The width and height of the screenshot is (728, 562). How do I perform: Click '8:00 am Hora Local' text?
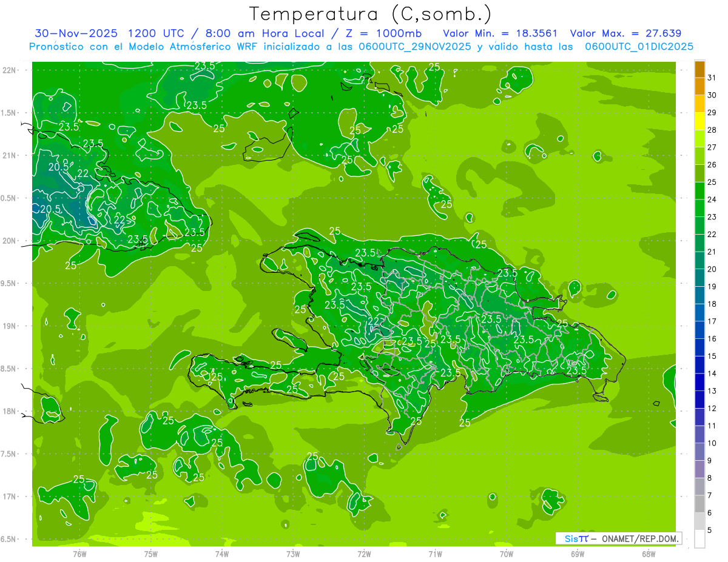265,33
